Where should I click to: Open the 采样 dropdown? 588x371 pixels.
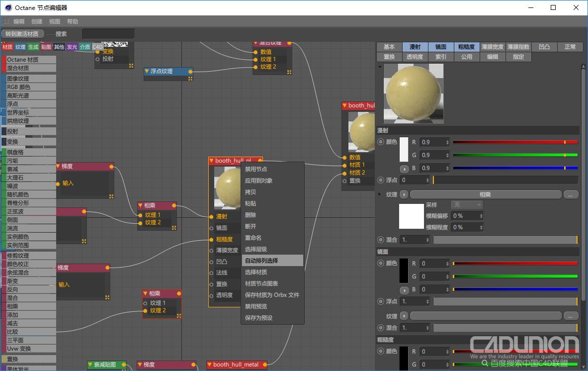[467, 204]
